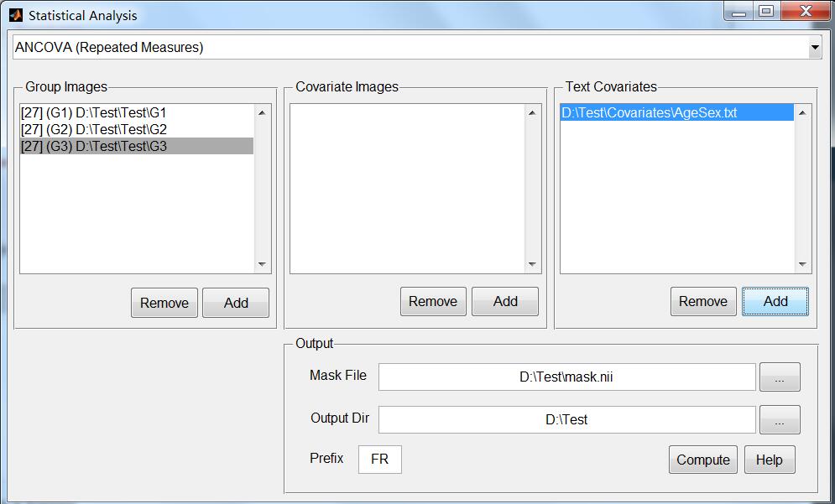Select the highlighted G3 group entry
Screen dimensions: 835x504
tap(136, 146)
